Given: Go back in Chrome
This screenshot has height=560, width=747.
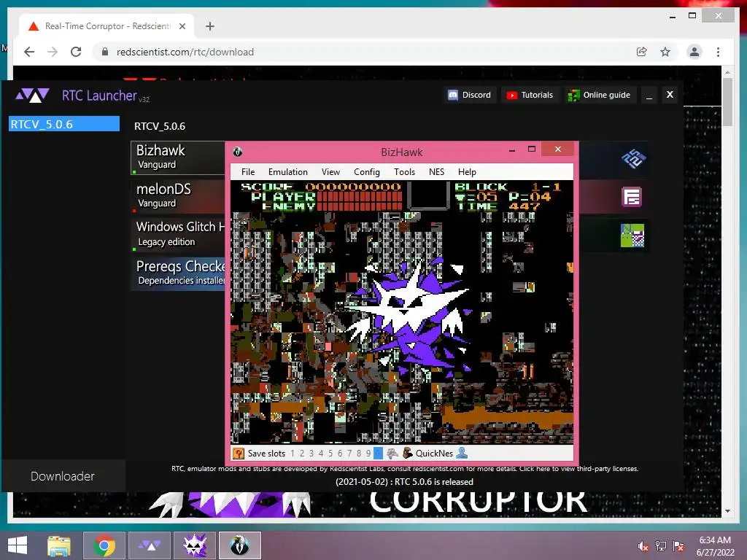Looking at the screenshot, I should (x=29, y=52).
